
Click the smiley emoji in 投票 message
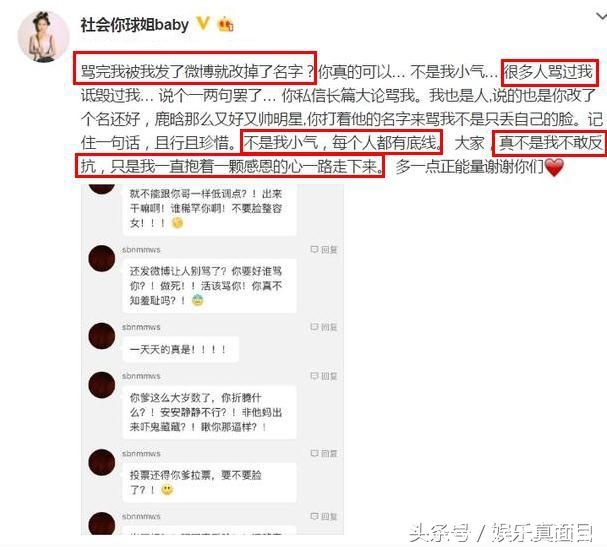[167, 490]
